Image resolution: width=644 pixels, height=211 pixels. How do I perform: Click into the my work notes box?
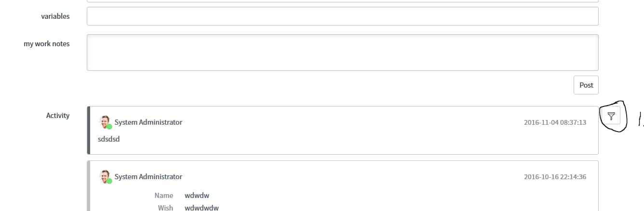(x=342, y=52)
